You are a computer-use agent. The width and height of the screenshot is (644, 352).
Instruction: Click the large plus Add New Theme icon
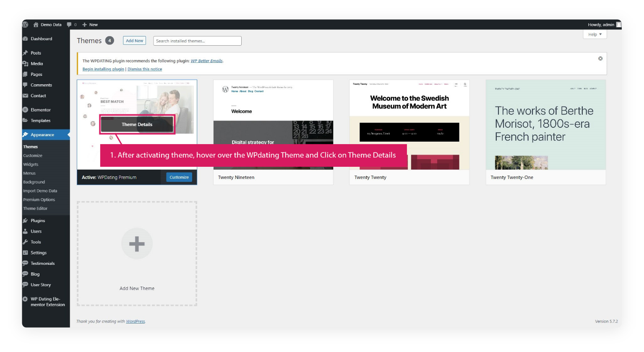click(x=137, y=243)
